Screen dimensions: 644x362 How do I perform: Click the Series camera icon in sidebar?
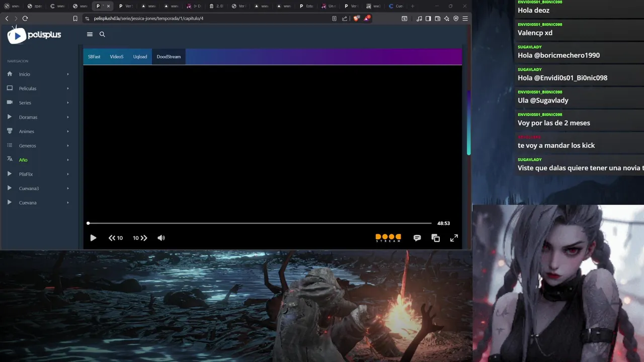click(x=10, y=102)
